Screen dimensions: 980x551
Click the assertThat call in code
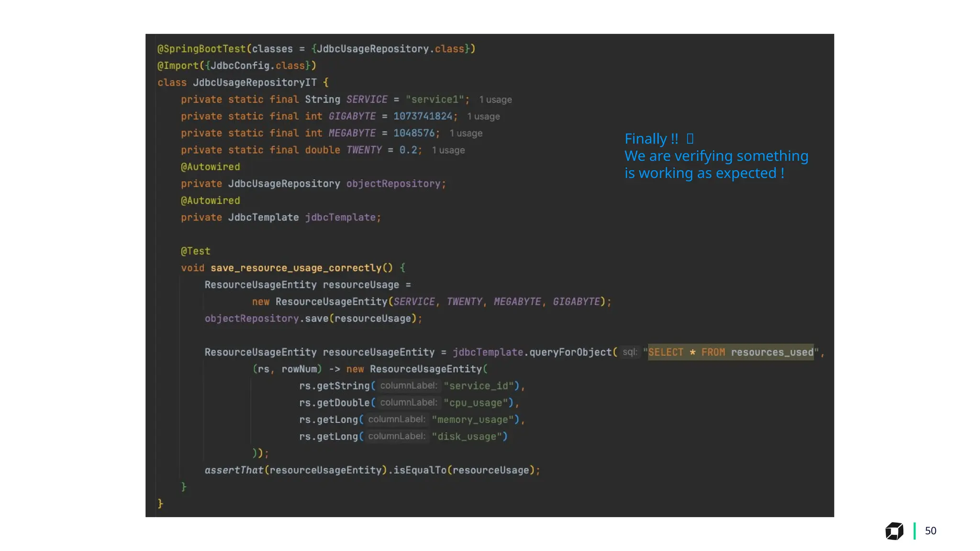pos(234,470)
